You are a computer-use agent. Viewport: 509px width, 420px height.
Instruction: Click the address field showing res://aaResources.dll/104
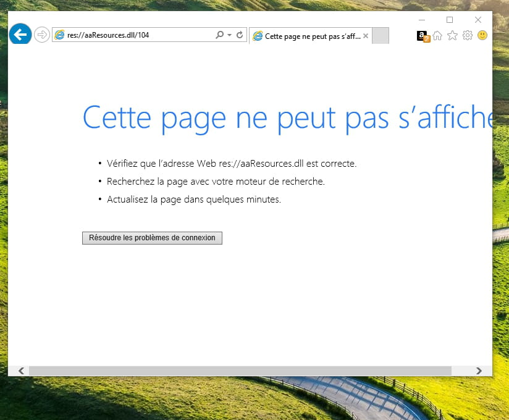(136, 35)
